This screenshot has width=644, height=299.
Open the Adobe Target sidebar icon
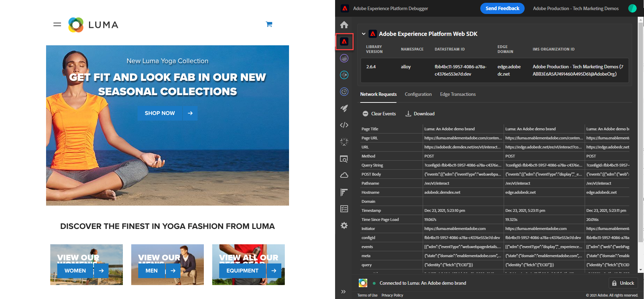tap(344, 75)
